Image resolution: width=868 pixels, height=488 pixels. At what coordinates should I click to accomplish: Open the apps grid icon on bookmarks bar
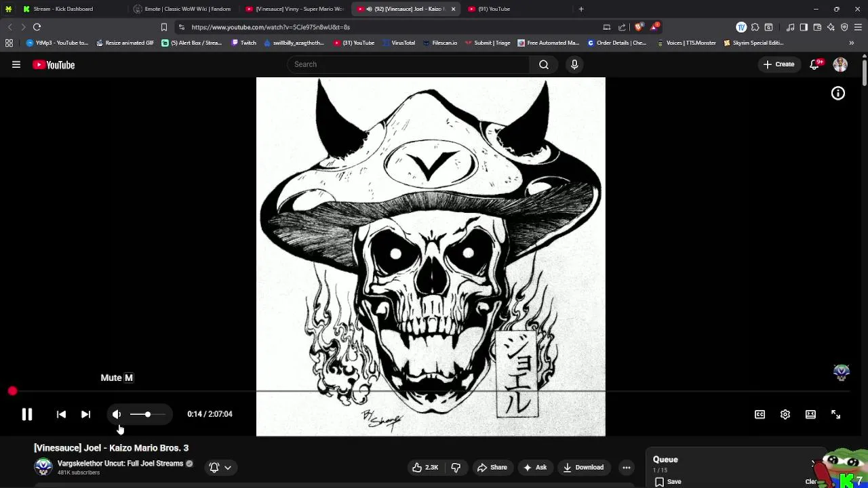[9, 43]
